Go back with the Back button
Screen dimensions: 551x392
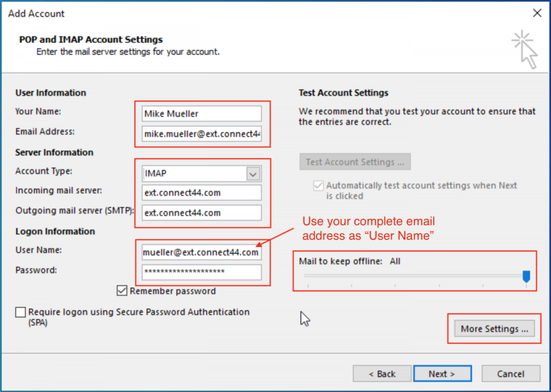382,374
